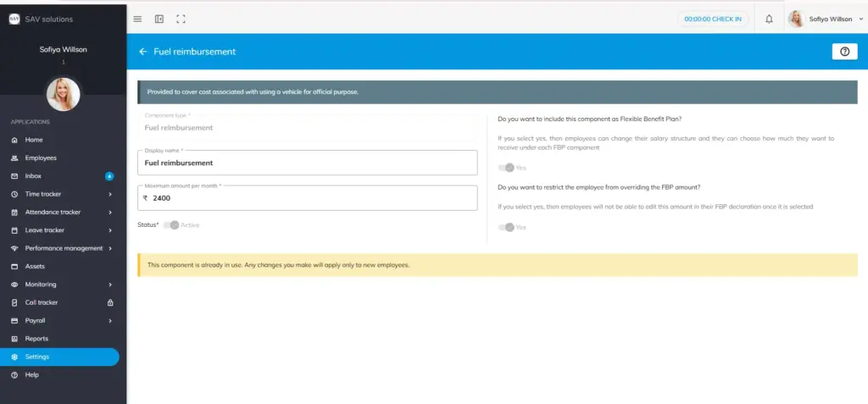Click the Performance management icon
This screenshot has width=868, height=404.
point(14,248)
